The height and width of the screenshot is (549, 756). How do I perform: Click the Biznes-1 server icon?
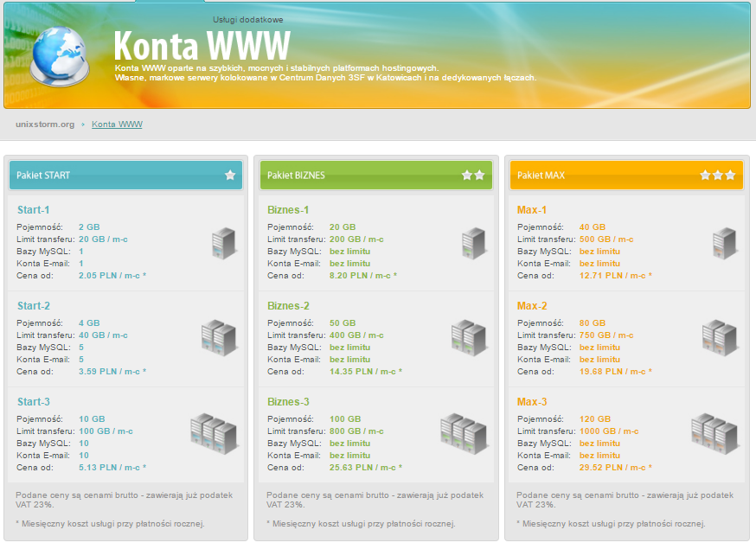(473, 242)
